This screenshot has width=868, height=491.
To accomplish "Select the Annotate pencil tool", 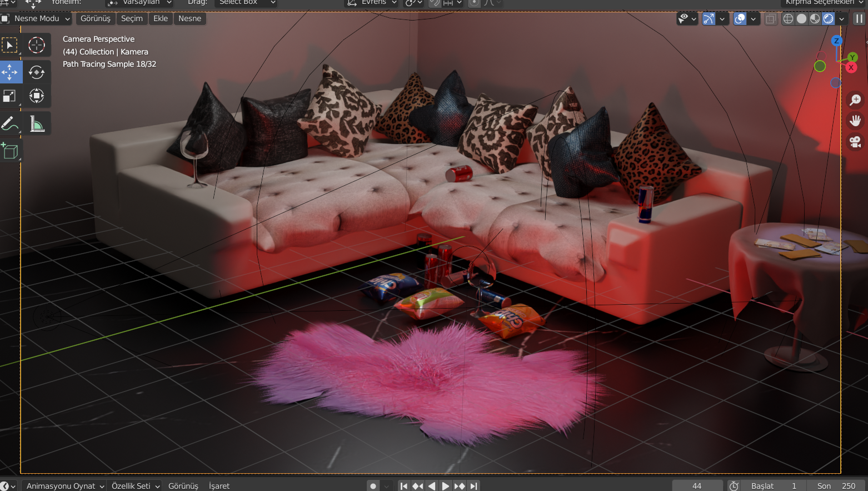I will (x=9, y=123).
